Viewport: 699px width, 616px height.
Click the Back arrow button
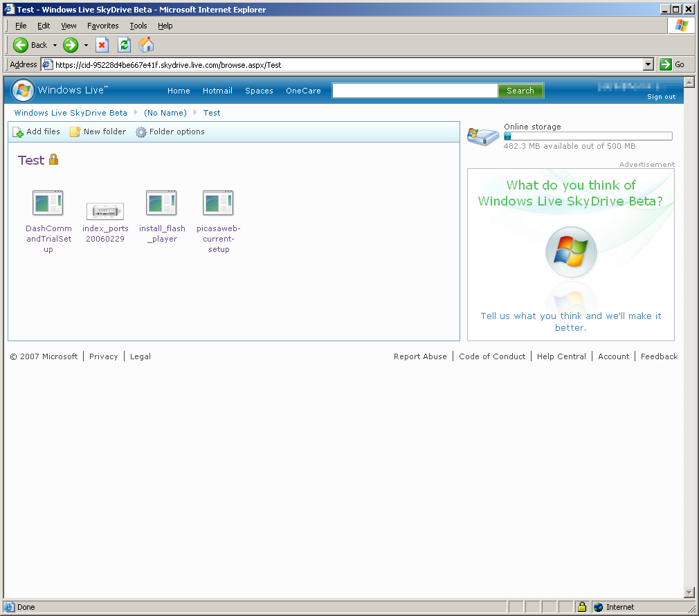21,45
